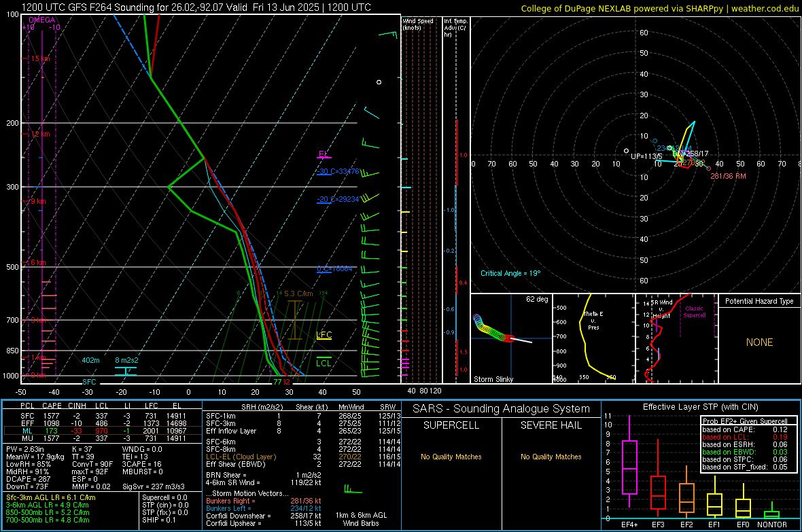Click the 'NONE' hazard type text
This screenshot has height=532, width=802.
pyautogui.click(x=759, y=342)
